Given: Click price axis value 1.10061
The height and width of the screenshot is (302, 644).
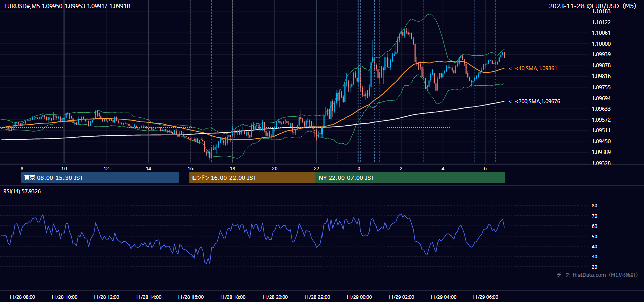Looking at the screenshot, I should (601, 33).
